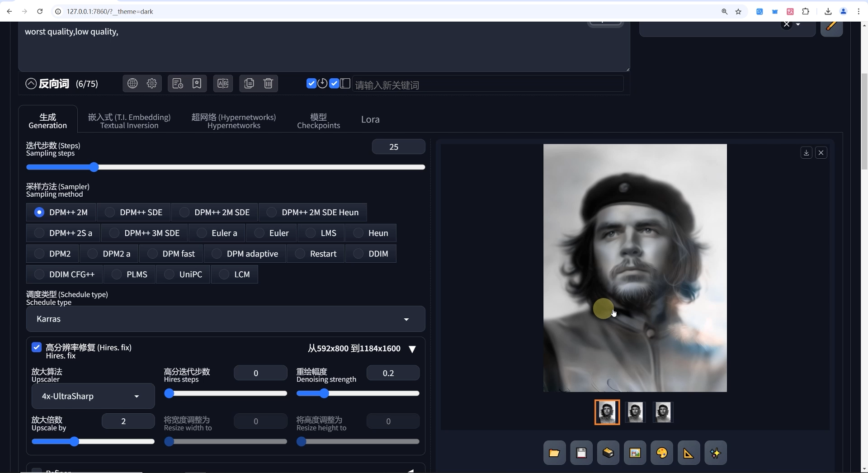Adjust the Upscale by slider

coord(93,441)
